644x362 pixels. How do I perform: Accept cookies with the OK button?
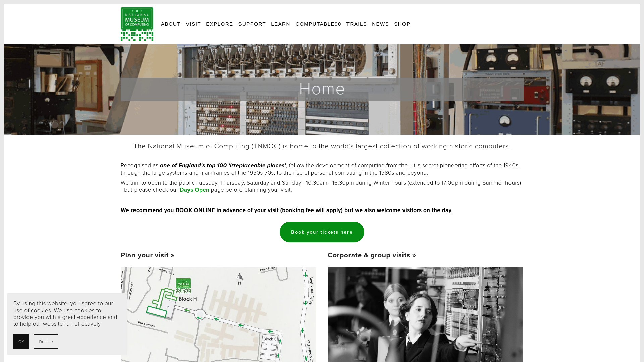pos(21,342)
